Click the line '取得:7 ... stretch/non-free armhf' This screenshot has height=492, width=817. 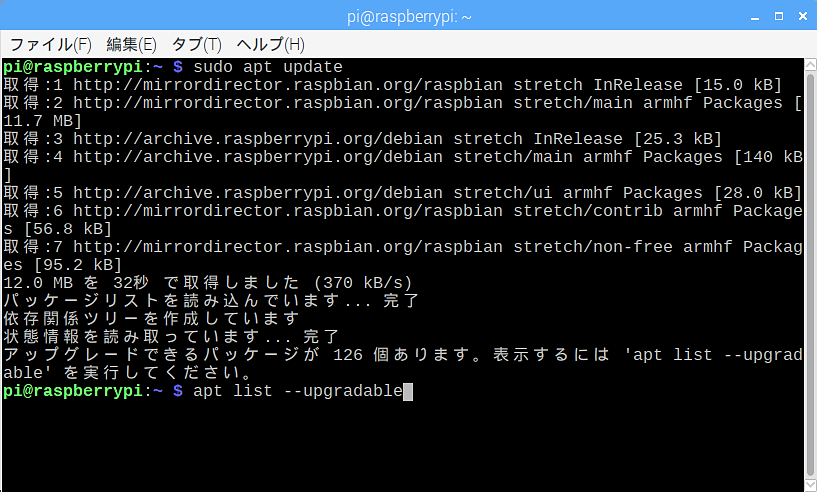point(403,247)
